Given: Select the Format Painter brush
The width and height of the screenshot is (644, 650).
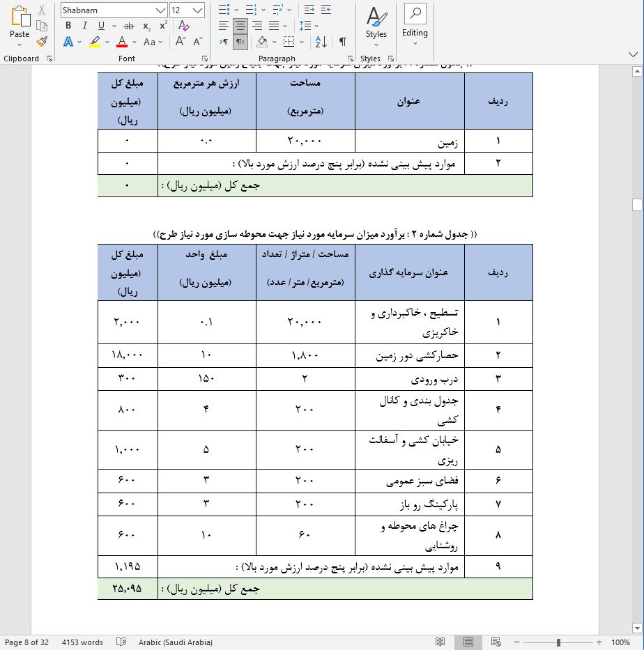Looking at the screenshot, I should point(42,41).
